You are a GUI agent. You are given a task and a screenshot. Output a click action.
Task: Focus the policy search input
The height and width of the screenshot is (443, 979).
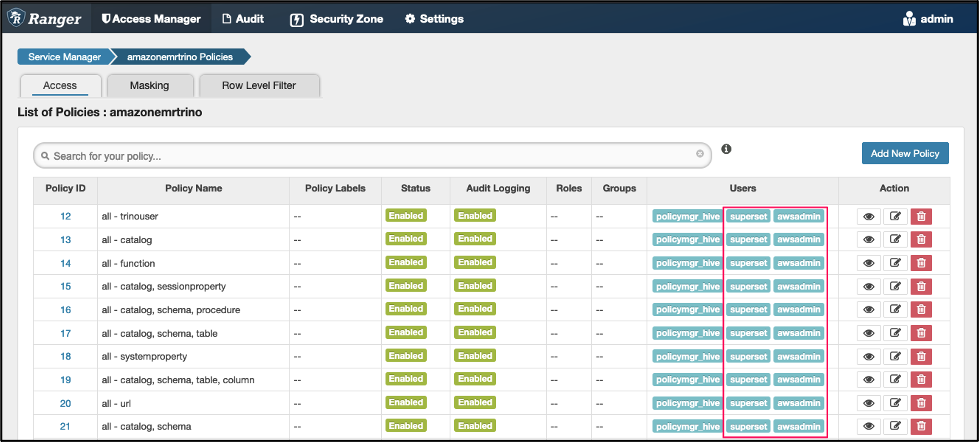tap(372, 156)
